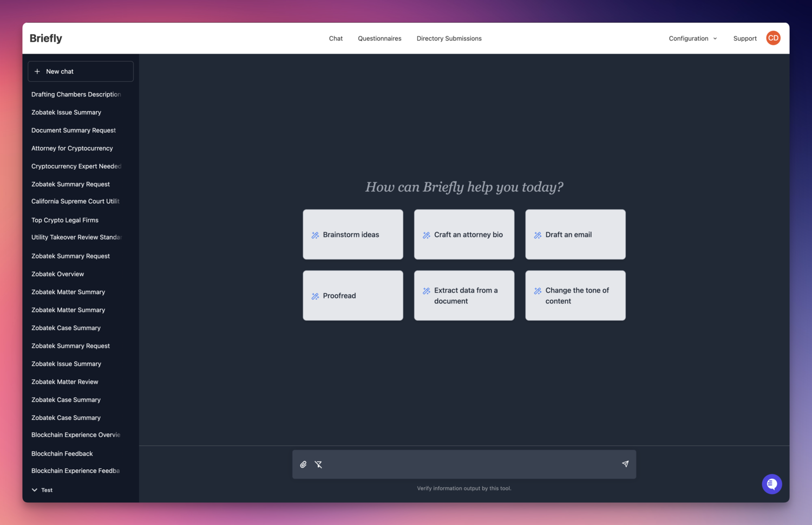Switch to the Chat tab
The width and height of the screenshot is (812, 525).
336,38
